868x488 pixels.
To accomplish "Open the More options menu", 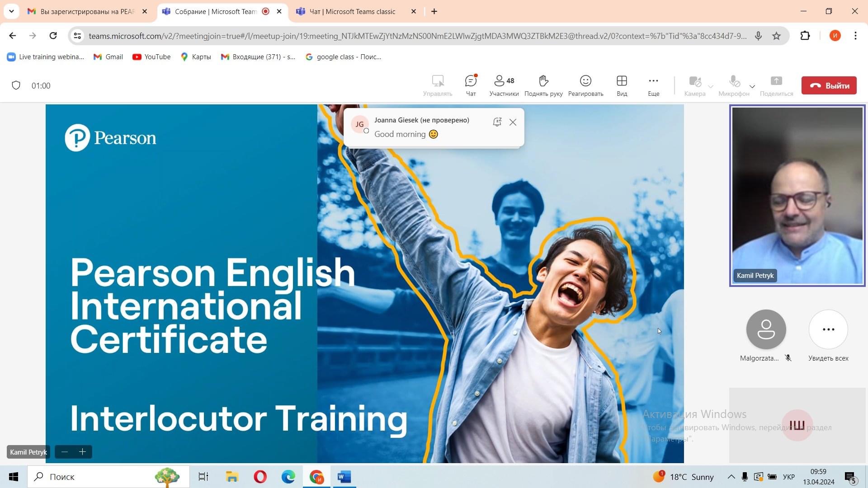I will coord(653,85).
